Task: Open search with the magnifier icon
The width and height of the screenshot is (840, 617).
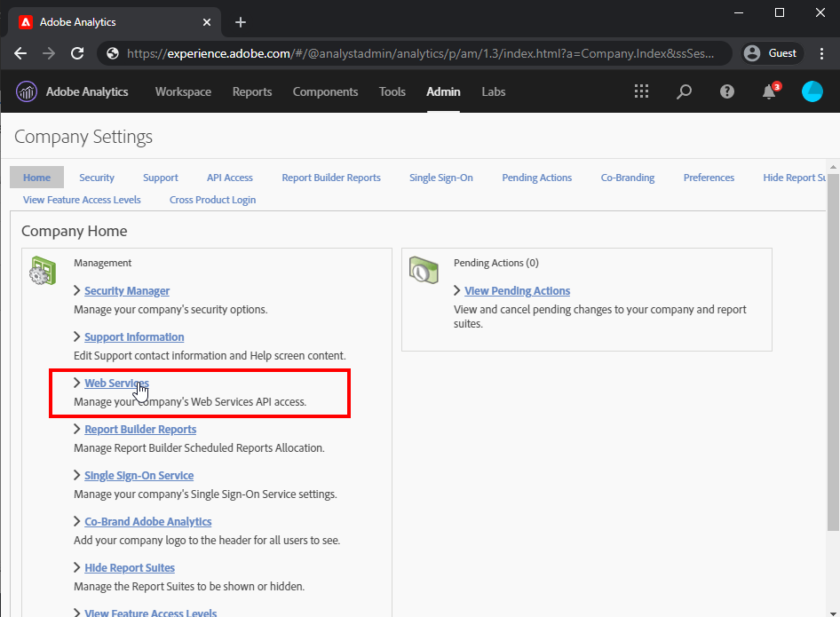Action: (684, 91)
